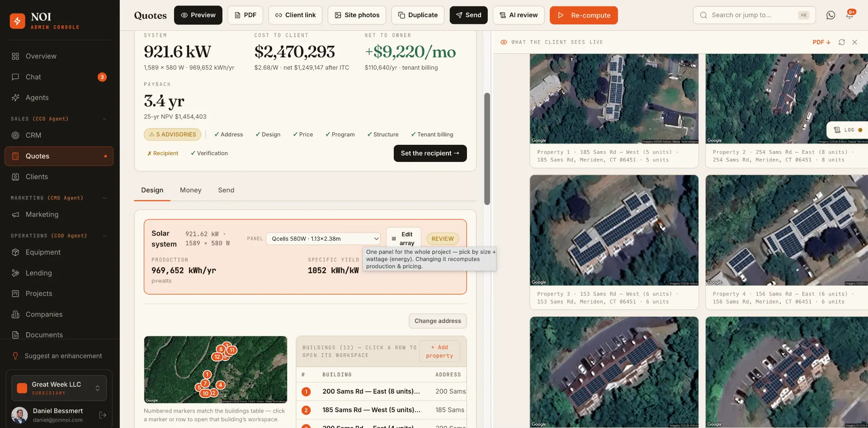
Task: Collapse the Sales (CCO Agent) section
Action: click(104, 119)
